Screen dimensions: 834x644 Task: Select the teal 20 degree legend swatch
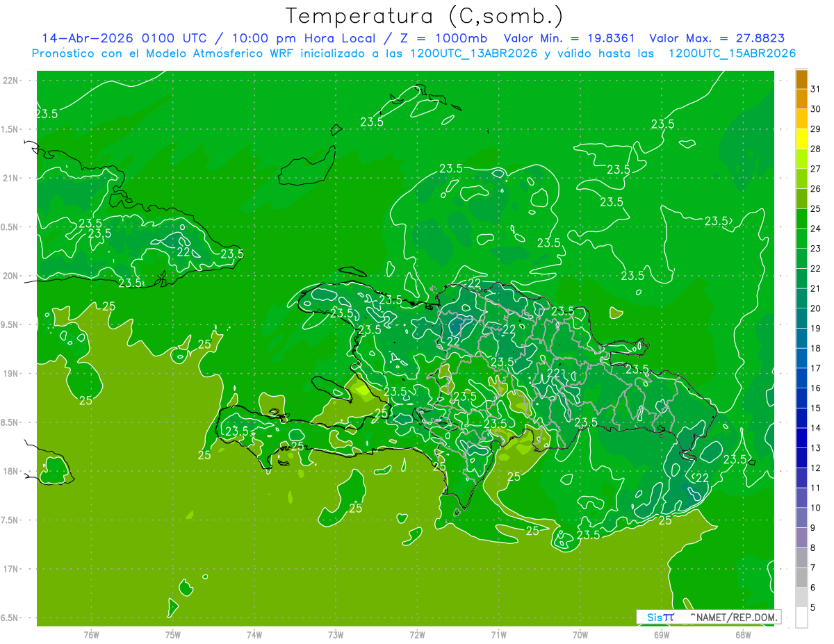click(801, 299)
